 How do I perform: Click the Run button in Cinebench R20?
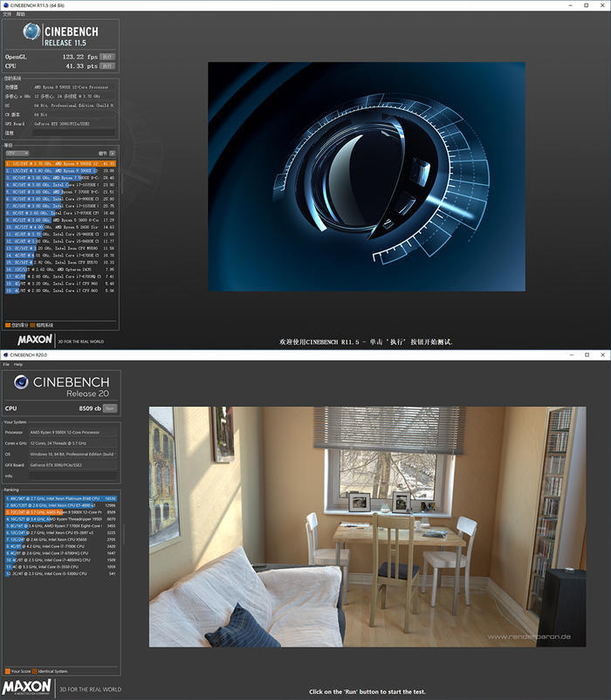(110, 408)
